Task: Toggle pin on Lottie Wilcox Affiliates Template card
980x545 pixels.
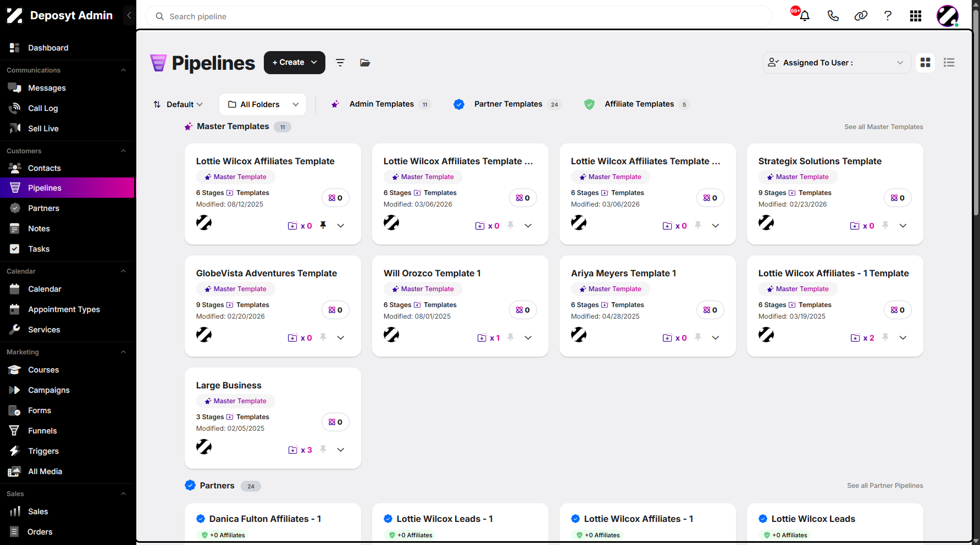Action: pyautogui.click(x=323, y=225)
